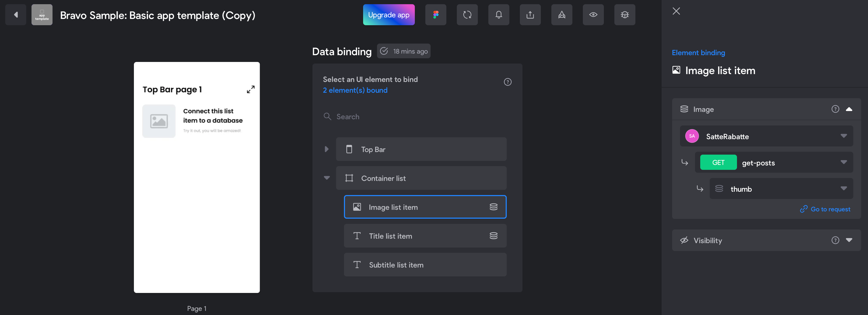Select Subtitle list item element
The height and width of the screenshot is (315, 868).
[x=425, y=265]
